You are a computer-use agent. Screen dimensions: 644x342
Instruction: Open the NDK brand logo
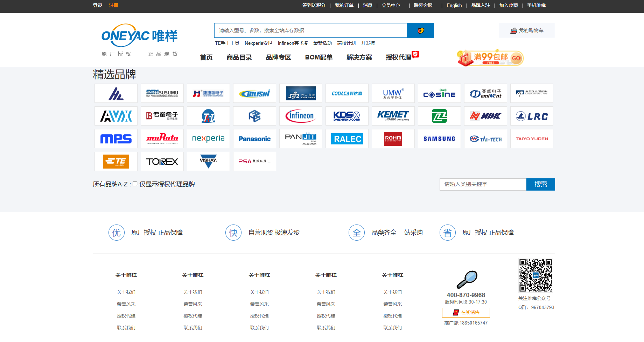[485, 116]
